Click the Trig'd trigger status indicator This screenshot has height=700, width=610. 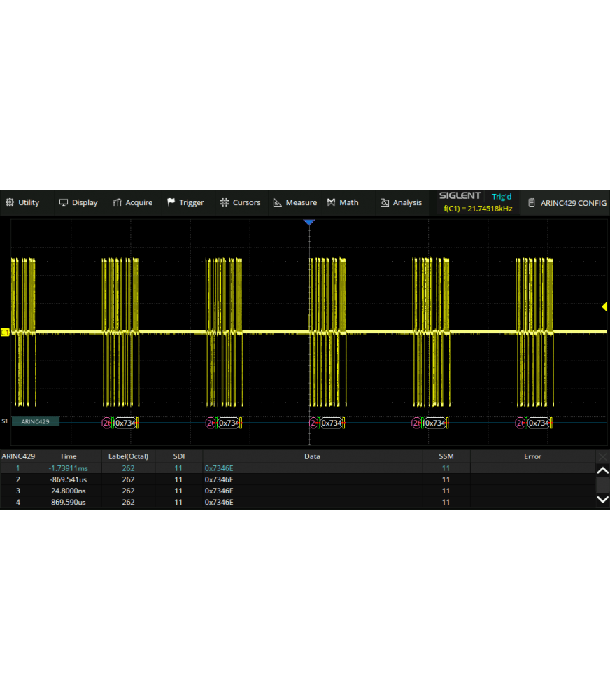pos(501,197)
